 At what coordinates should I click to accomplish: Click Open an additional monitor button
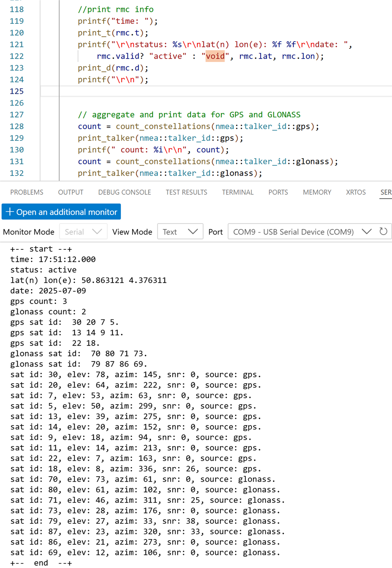coord(61,212)
